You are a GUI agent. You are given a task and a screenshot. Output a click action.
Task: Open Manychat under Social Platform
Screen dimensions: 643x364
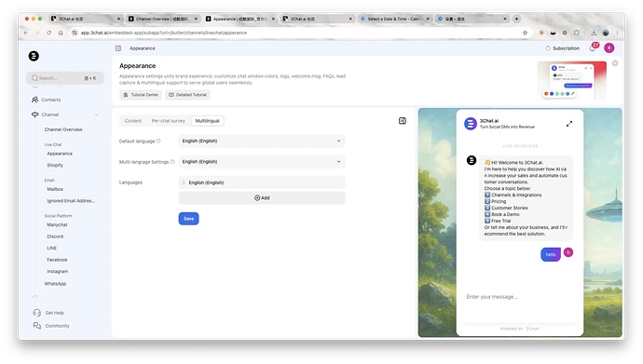click(57, 224)
